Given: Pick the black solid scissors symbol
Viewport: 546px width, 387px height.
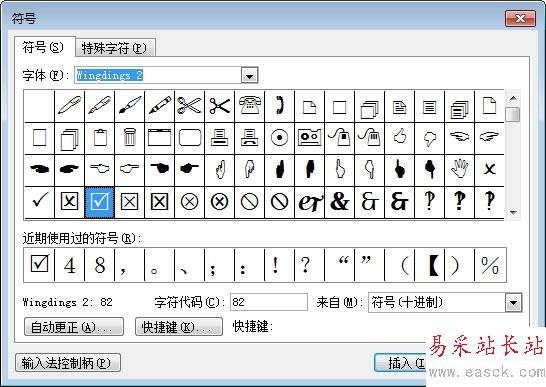Looking at the screenshot, I should coord(220,106).
